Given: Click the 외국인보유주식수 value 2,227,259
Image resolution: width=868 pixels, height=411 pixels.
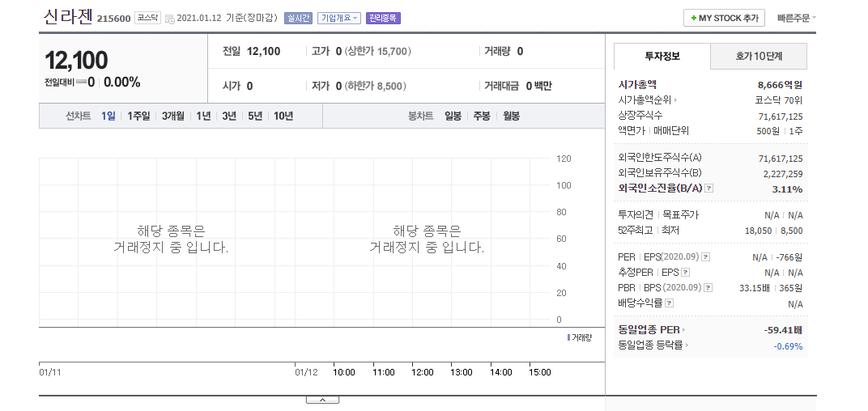Looking at the screenshot, I should click(x=783, y=174).
